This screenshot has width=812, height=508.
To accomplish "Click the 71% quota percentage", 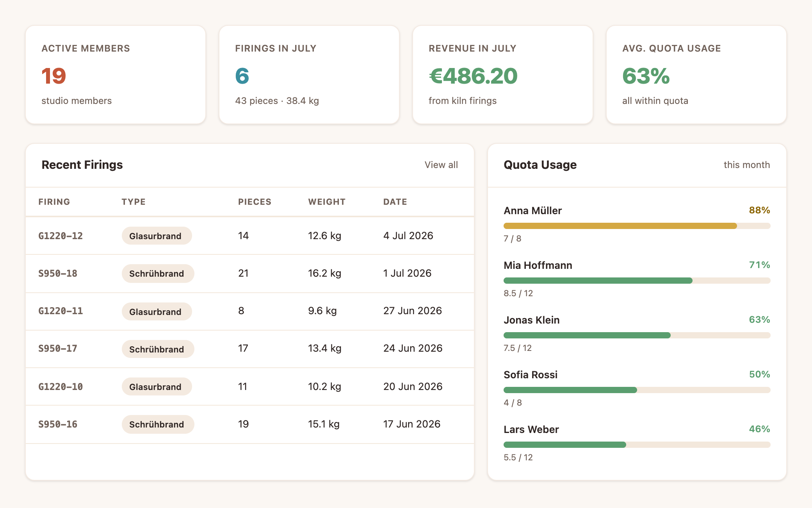I will tap(759, 265).
